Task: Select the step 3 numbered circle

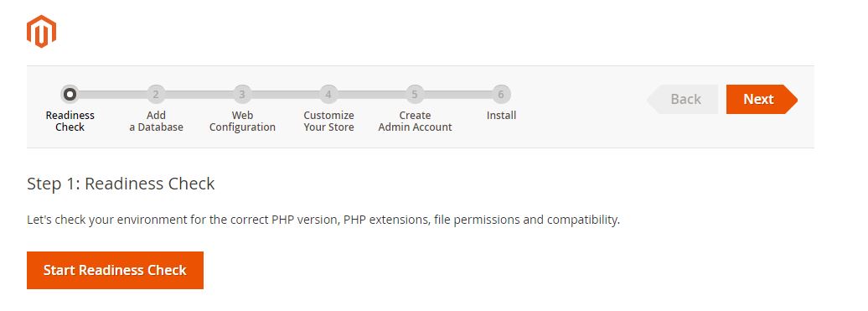Action: [x=242, y=95]
